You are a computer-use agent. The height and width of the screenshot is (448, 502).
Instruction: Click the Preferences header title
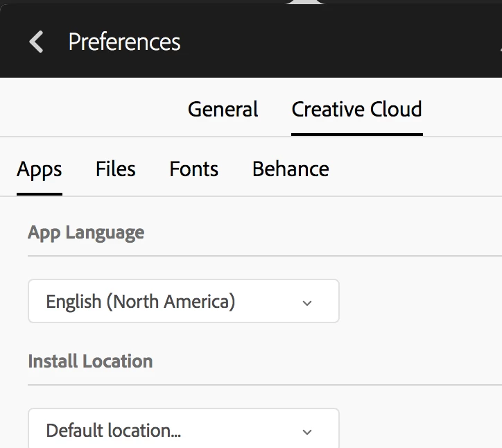124,42
